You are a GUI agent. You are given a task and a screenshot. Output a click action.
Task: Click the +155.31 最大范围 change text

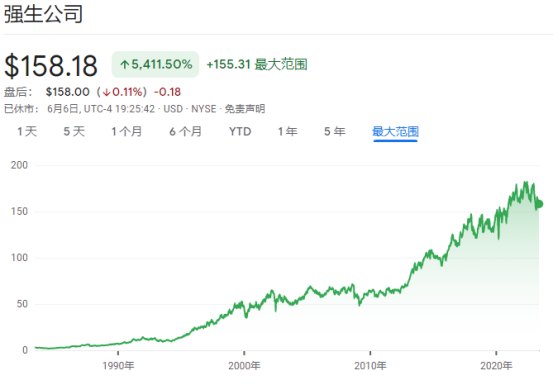click(x=257, y=65)
